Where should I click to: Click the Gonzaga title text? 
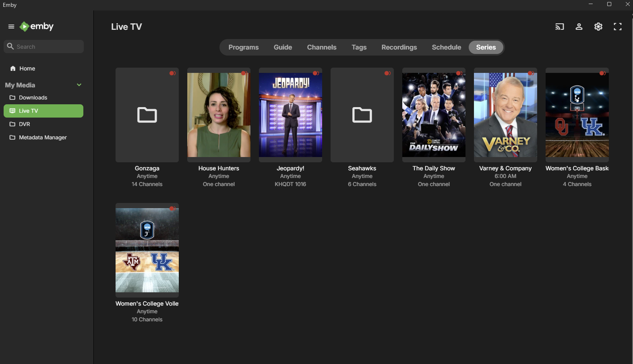tap(147, 168)
